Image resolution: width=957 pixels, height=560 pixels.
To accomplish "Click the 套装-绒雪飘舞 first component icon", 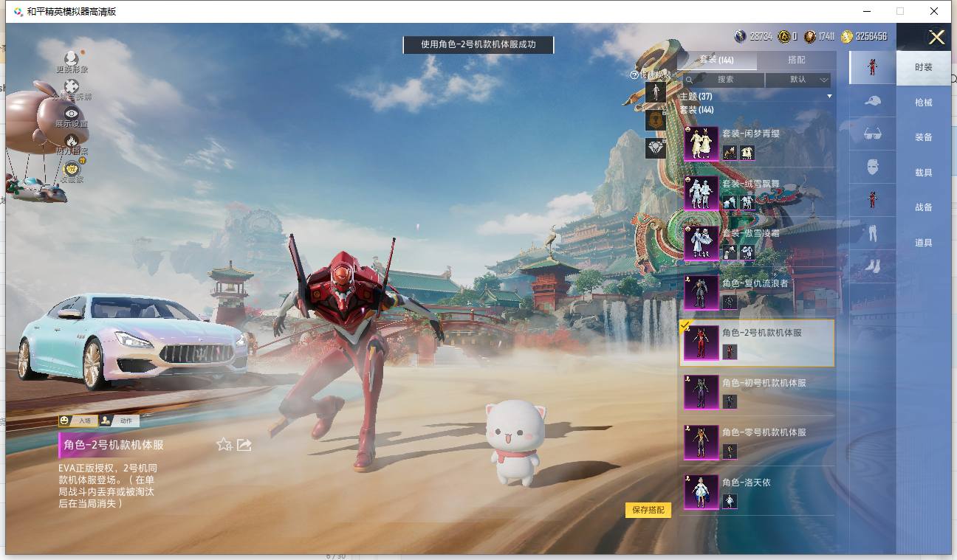I will tap(730, 202).
